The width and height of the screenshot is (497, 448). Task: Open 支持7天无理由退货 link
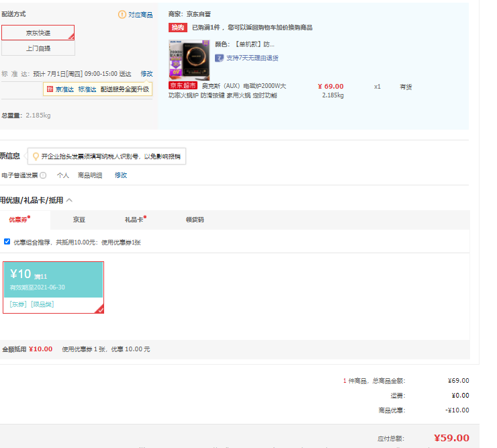(253, 58)
